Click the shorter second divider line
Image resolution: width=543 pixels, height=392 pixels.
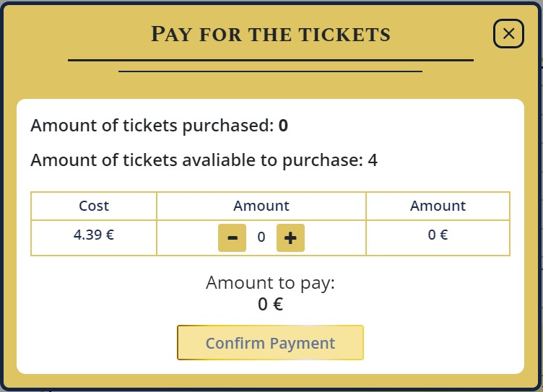tap(270, 71)
